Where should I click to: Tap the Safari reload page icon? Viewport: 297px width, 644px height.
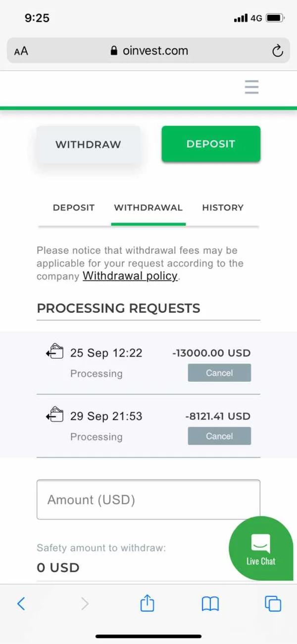[x=278, y=51]
